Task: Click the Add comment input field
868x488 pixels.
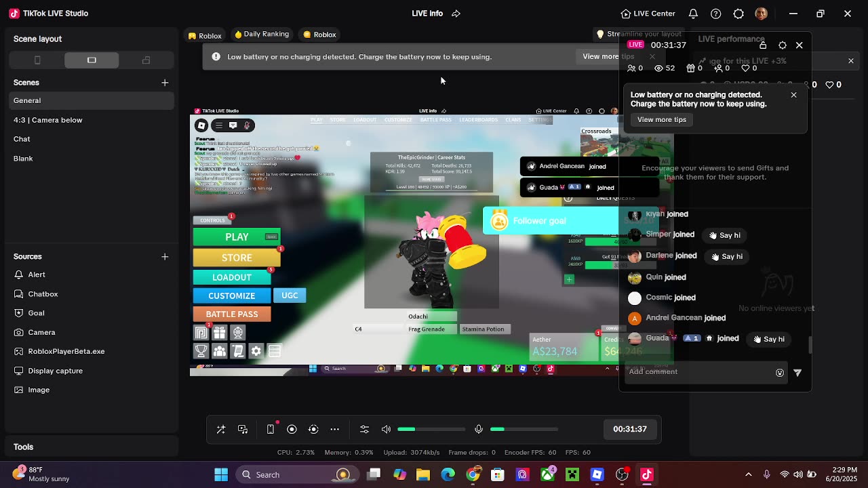Action: click(x=698, y=372)
